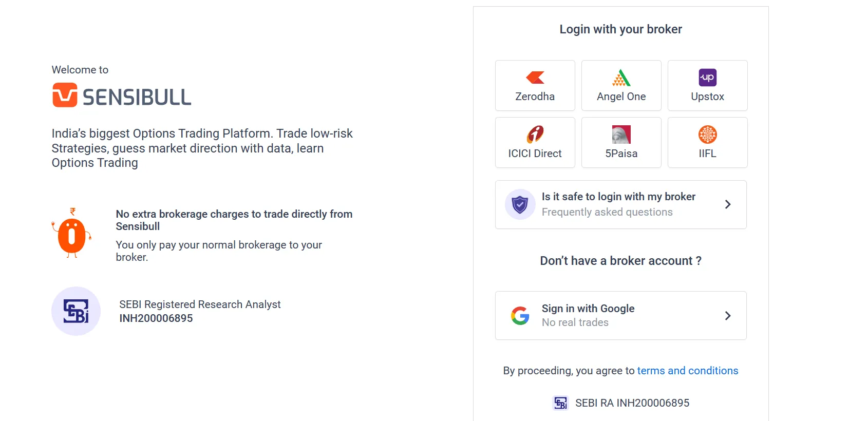The height and width of the screenshot is (421, 868).
Task: Open the terms and conditions link
Action: [688, 371]
